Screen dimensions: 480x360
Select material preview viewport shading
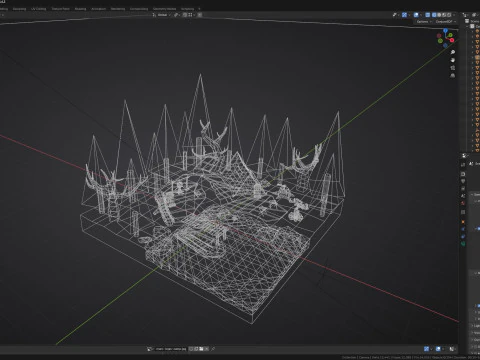pyautogui.click(x=444, y=15)
